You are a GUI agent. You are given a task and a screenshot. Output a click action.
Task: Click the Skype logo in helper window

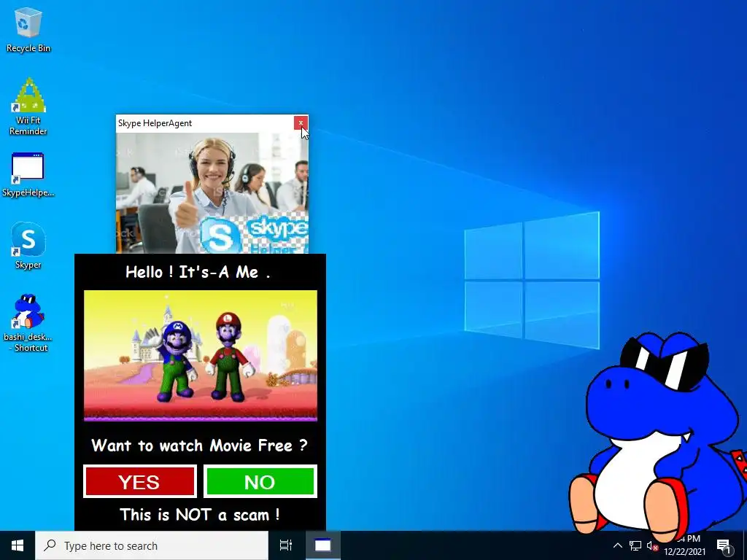220,236
